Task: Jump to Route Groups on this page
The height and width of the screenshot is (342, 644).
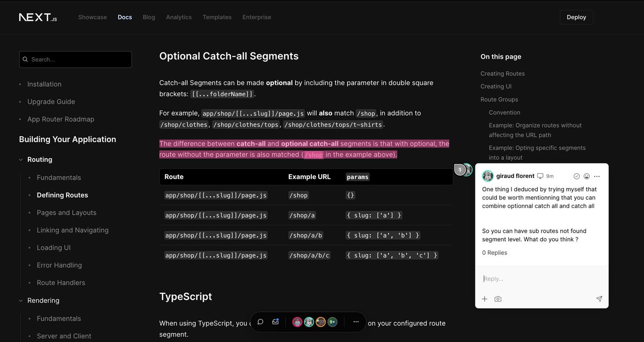Action: click(499, 99)
